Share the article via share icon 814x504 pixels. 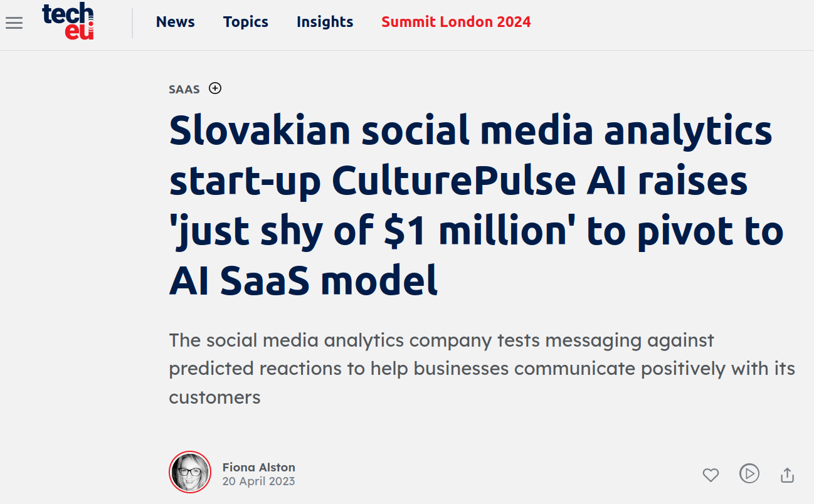point(787,475)
